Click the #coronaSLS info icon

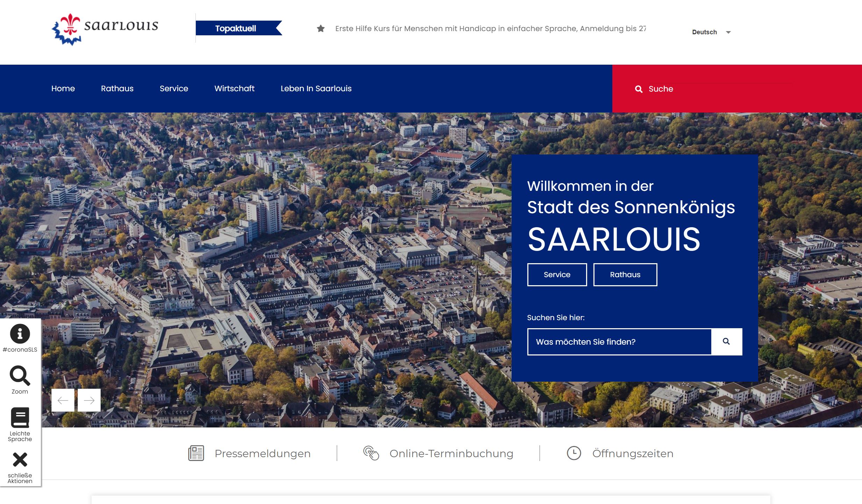(x=20, y=334)
